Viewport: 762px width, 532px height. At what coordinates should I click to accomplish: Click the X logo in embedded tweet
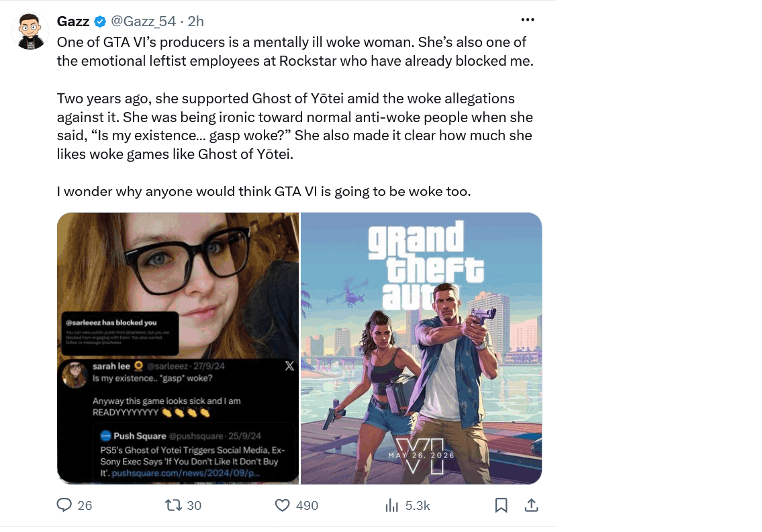coord(289,366)
